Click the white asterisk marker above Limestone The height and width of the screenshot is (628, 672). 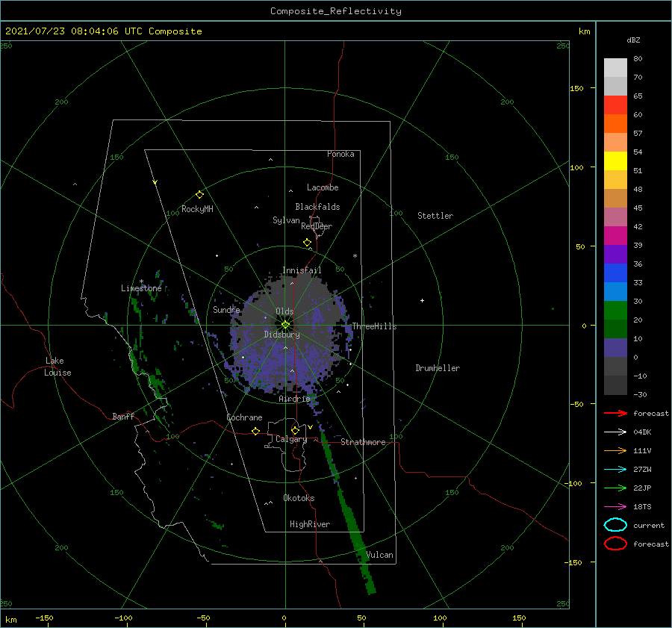coord(141,282)
